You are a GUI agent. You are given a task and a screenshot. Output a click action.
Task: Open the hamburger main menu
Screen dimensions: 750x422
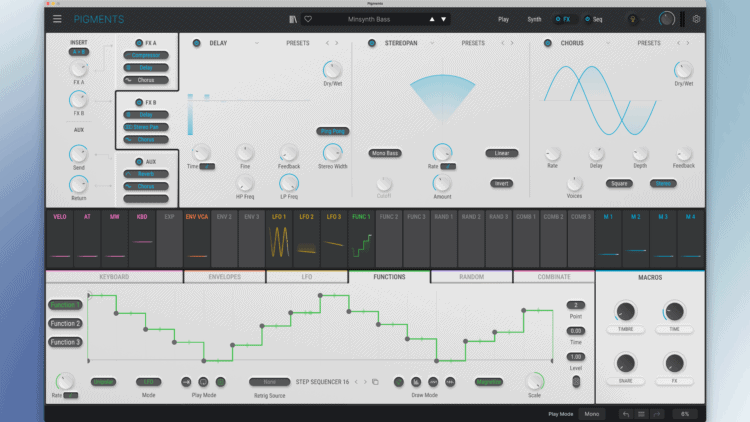pyautogui.click(x=57, y=19)
